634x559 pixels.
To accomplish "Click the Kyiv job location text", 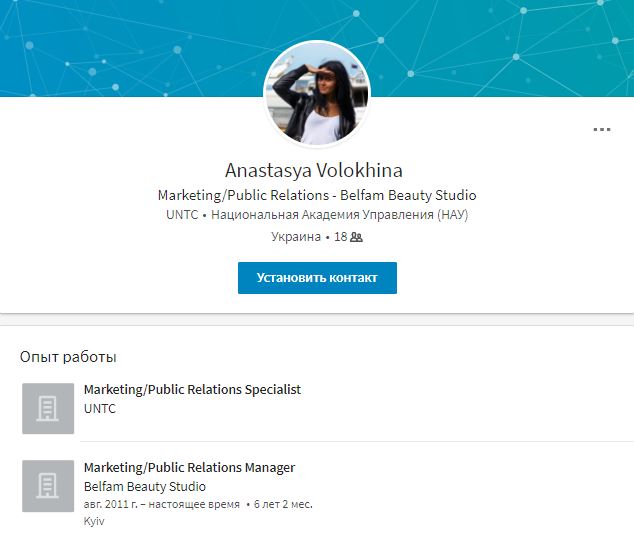I will point(94,522).
